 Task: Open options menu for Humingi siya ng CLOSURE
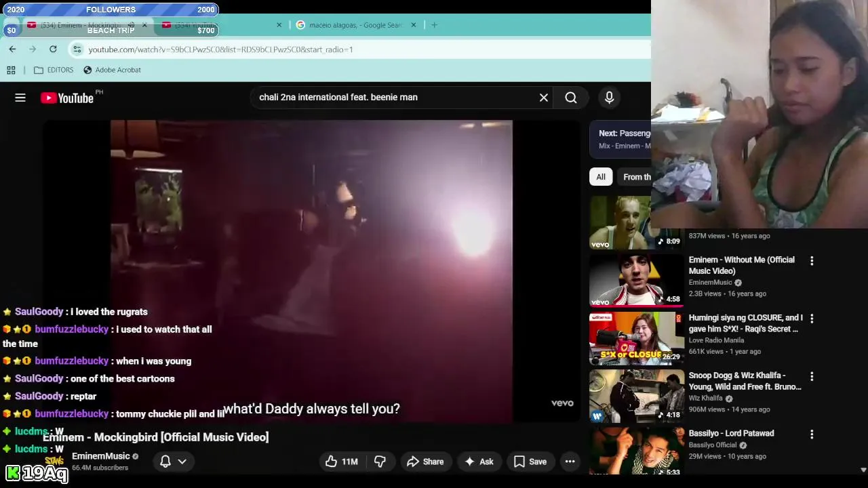812,319
